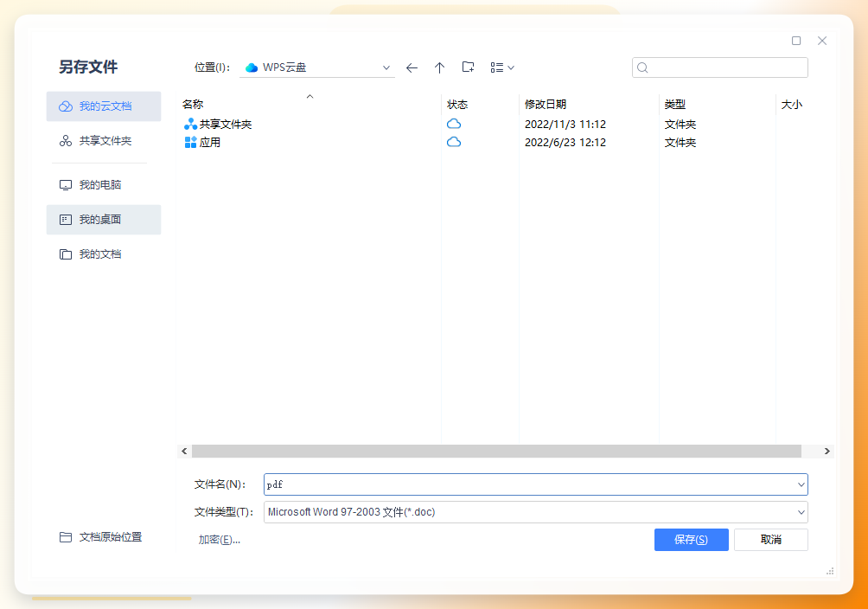Click the horizontal scrollbar thumb

coord(496,451)
